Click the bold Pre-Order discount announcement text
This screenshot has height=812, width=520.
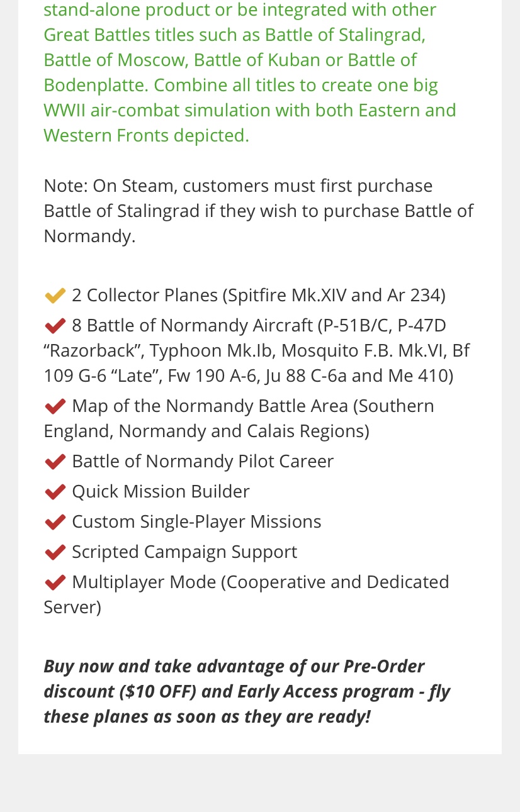(x=247, y=691)
